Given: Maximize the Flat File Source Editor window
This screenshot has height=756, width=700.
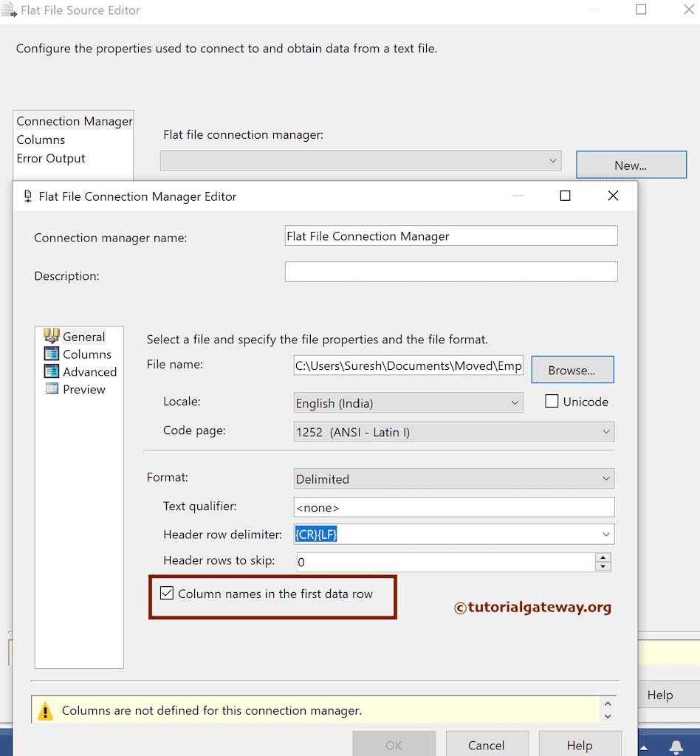Looking at the screenshot, I should coord(641,9).
